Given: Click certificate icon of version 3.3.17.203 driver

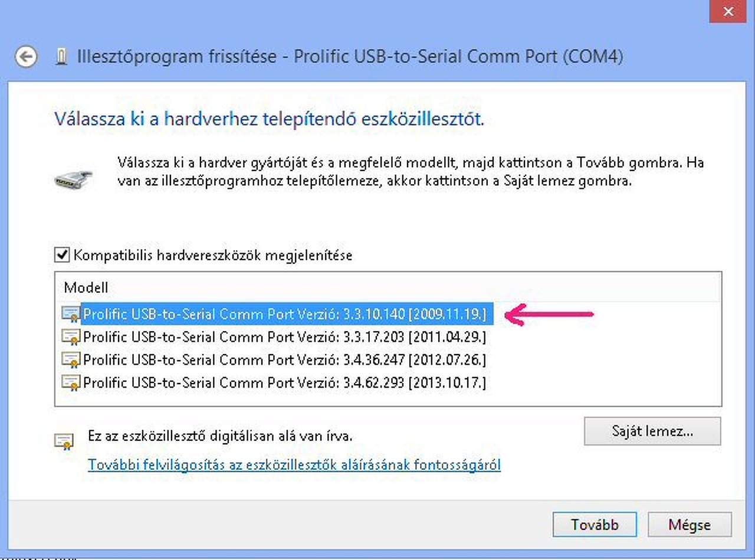Looking at the screenshot, I should [71, 337].
